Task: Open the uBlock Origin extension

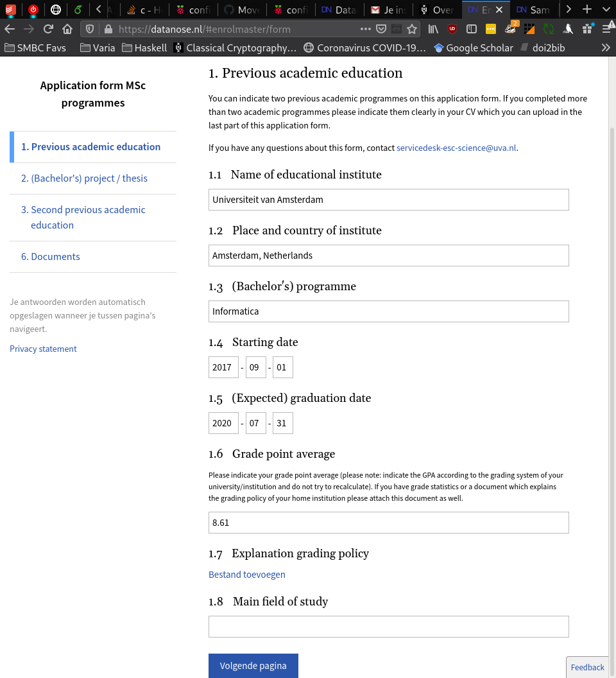Action: click(452, 29)
